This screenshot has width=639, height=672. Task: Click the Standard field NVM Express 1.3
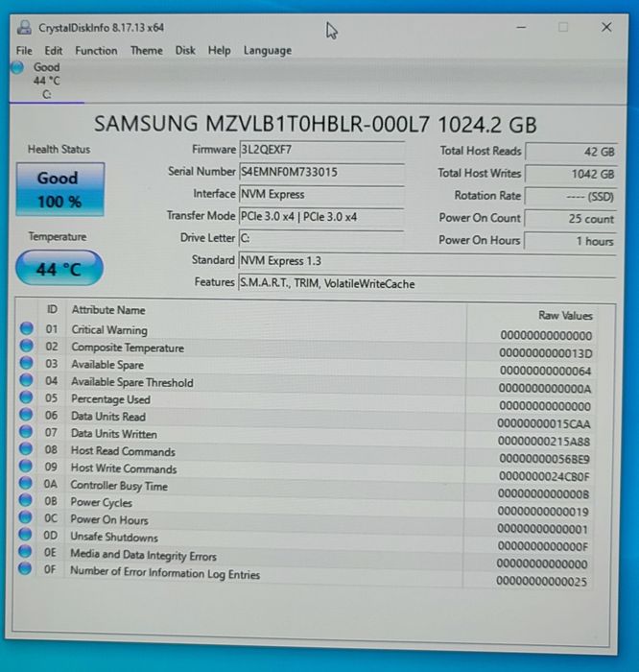pyautogui.click(x=427, y=260)
